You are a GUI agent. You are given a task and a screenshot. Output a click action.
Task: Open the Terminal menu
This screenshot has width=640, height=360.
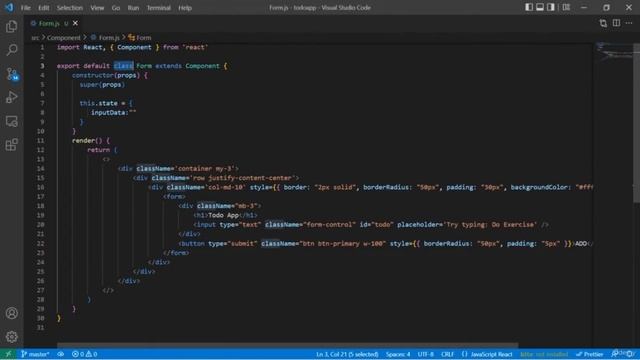pos(159,8)
